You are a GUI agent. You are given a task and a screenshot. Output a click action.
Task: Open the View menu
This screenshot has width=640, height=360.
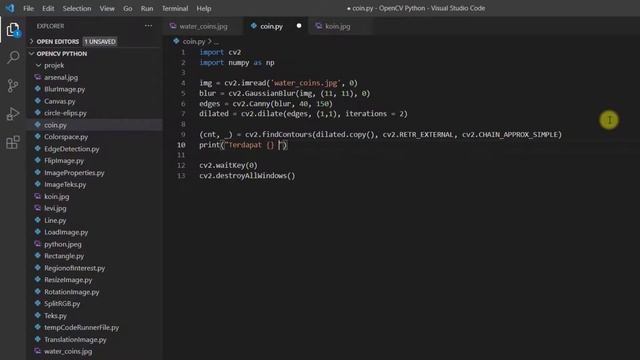coord(107,8)
